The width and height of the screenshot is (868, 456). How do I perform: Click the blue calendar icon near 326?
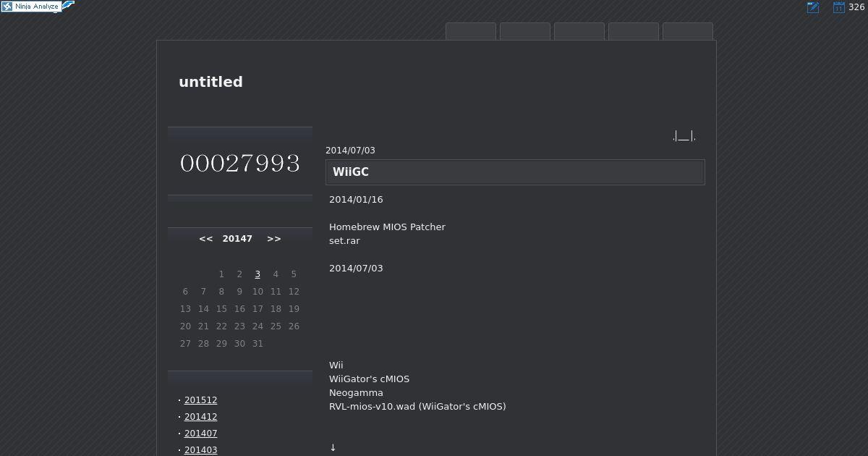(x=839, y=7)
